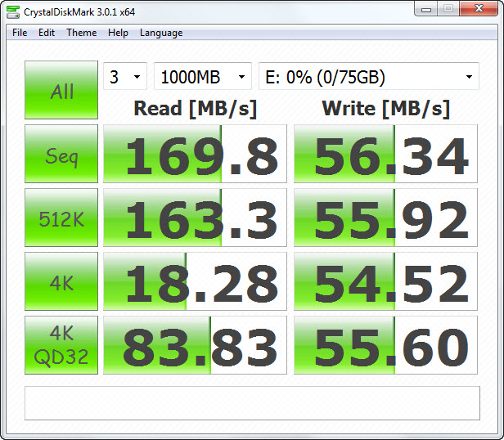Open the Theme menu
Image resolution: width=504 pixels, height=440 pixels.
pyautogui.click(x=81, y=33)
